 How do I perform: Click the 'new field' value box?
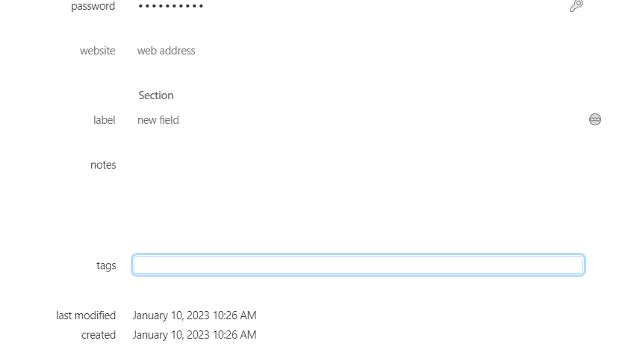[x=158, y=120]
